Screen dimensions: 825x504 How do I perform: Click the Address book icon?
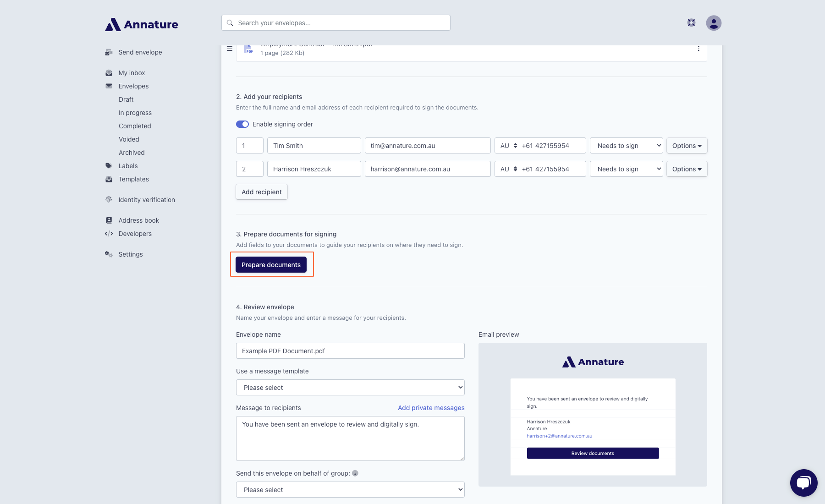pos(109,220)
